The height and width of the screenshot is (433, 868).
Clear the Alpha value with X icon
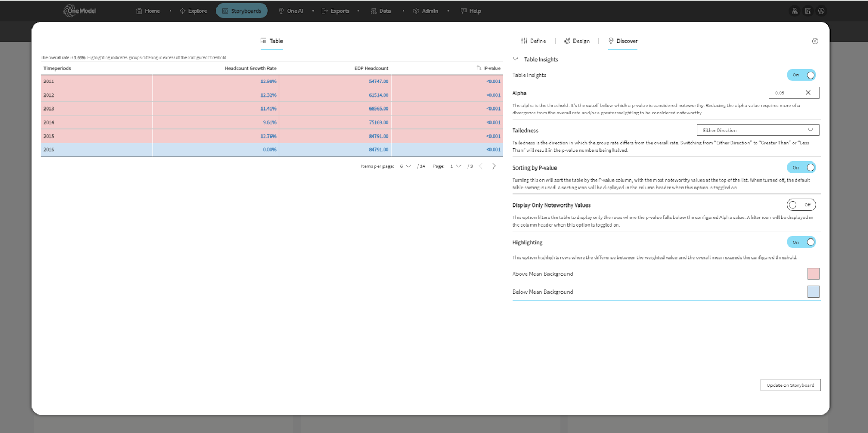tap(808, 93)
